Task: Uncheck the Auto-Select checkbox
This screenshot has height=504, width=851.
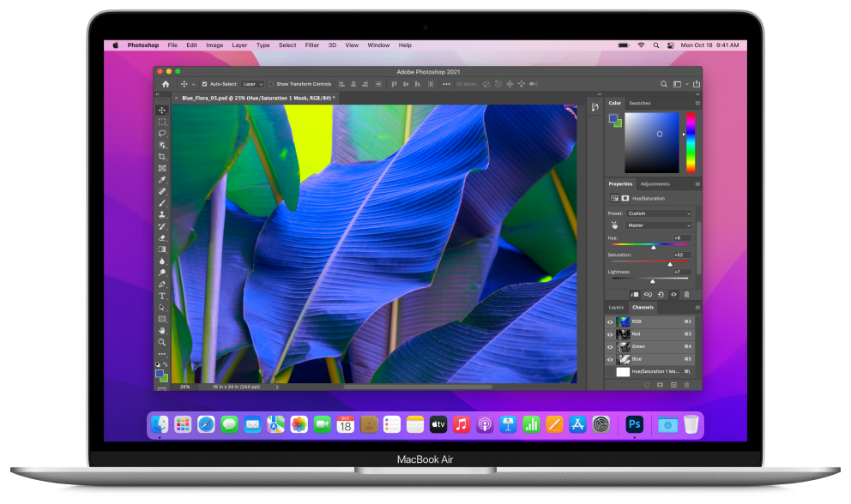Action: 205,84
